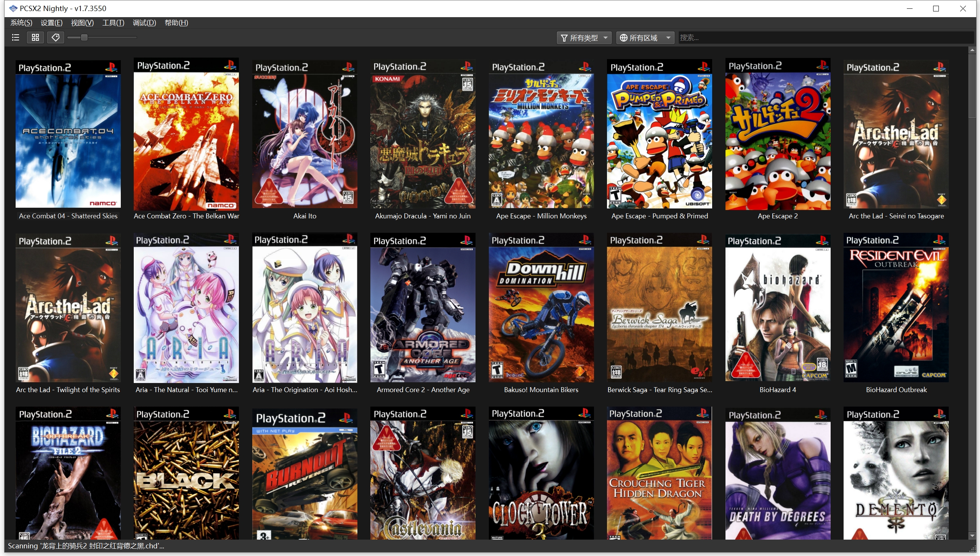Switch to game grid view
980x556 pixels.
[35, 37]
